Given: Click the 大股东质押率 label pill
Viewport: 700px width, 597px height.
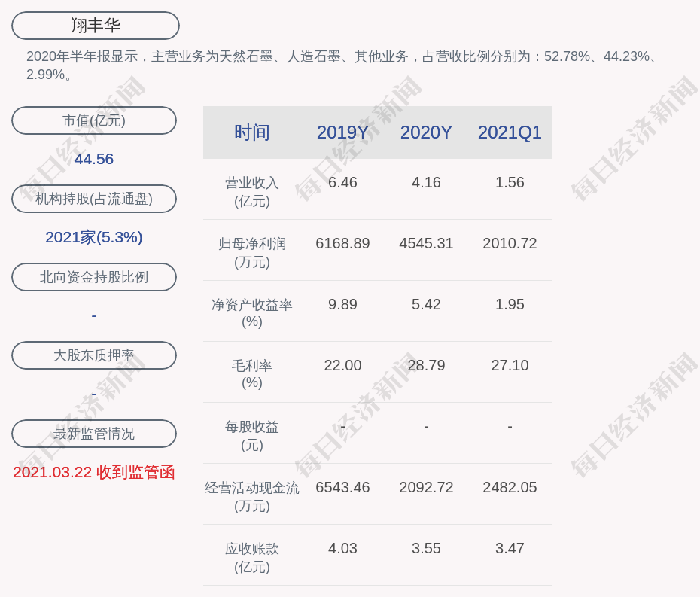Looking at the screenshot, I should [x=94, y=355].
